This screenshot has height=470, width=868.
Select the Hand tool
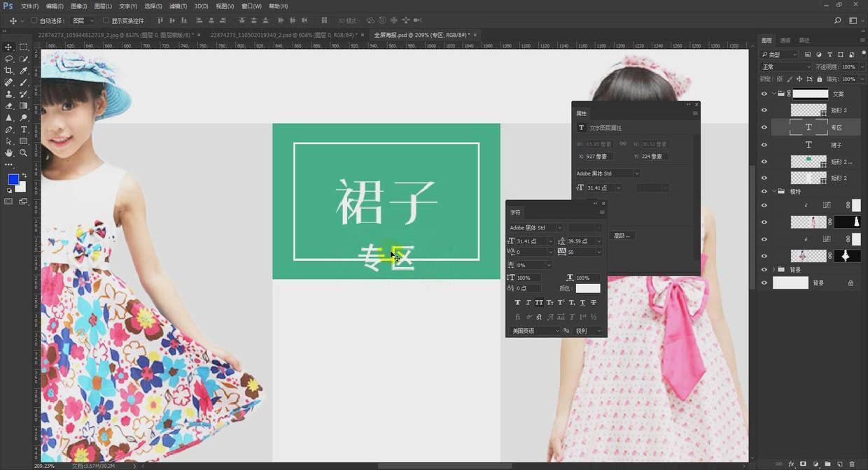point(9,152)
